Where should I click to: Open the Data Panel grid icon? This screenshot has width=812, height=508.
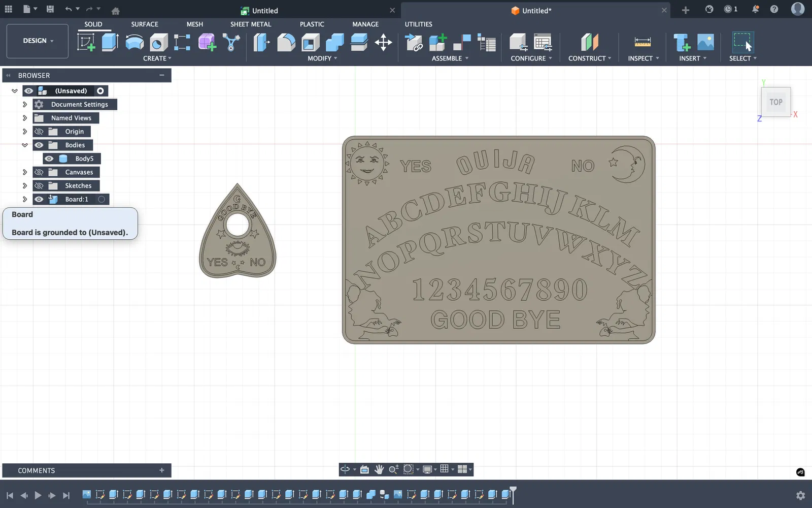click(x=9, y=9)
